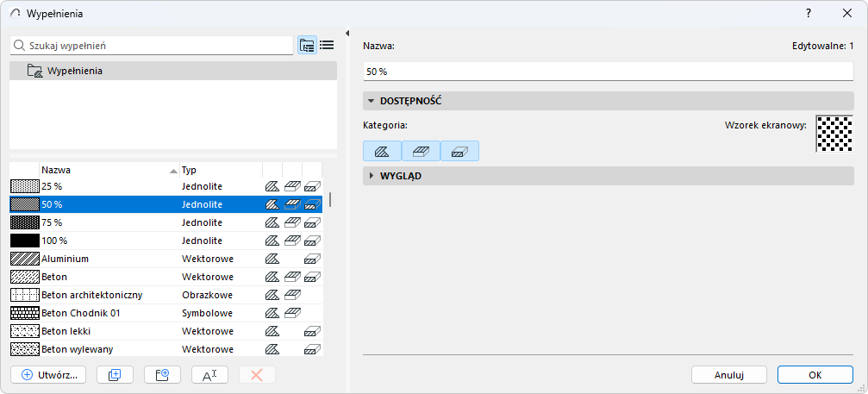Toggle drafting fill category button under Kategoria

pyautogui.click(x=382, y=151)
